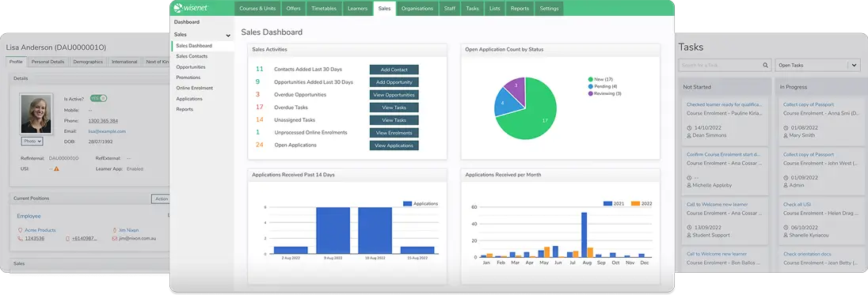Screen dimensions: 868x295
Task: Click the clock icon beside 01/09/2022
Action: (786, 178)
